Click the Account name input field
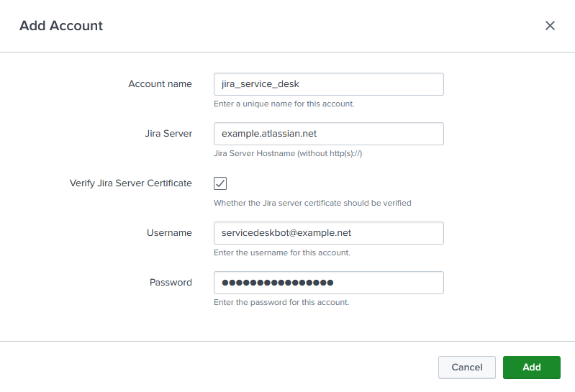Screen dimensions: 575x392 click(329, 84)
